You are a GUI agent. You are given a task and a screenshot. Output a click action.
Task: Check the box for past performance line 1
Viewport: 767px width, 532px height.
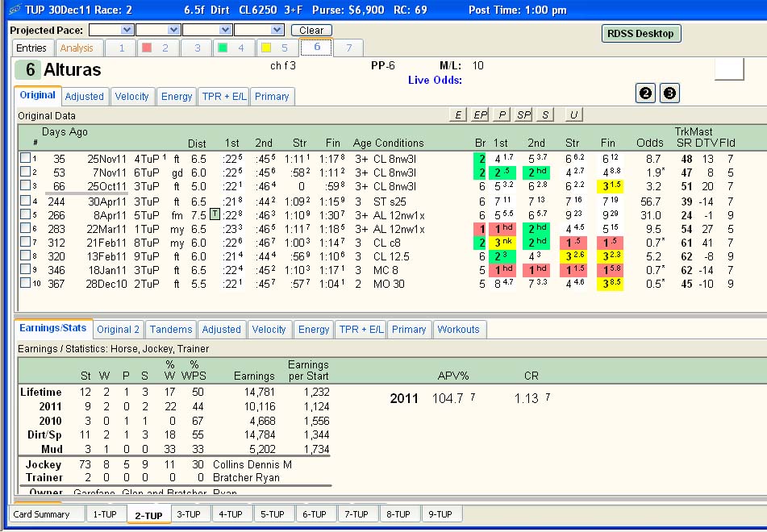tap(26, 158)
